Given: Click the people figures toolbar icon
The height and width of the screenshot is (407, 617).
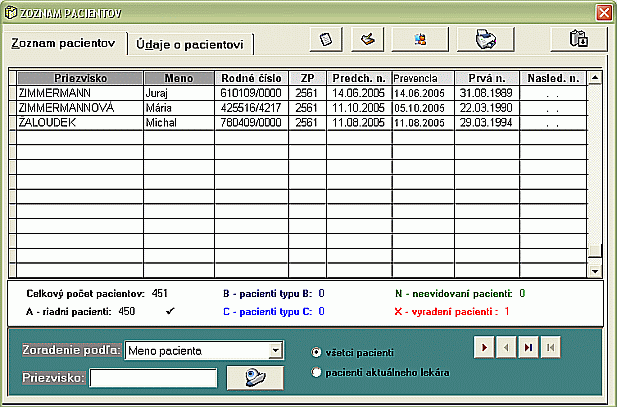Looking at the screenshot, I should [420, 39].
